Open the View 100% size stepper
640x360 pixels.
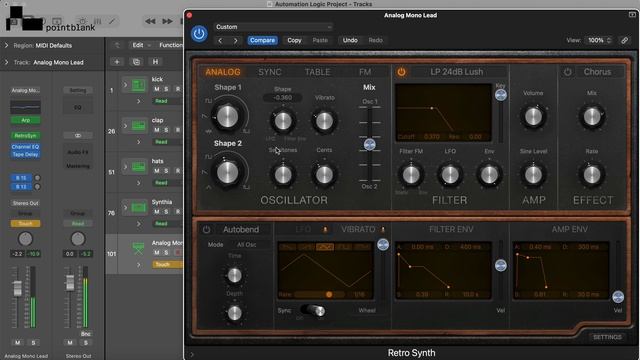click(x=599, y=40)
